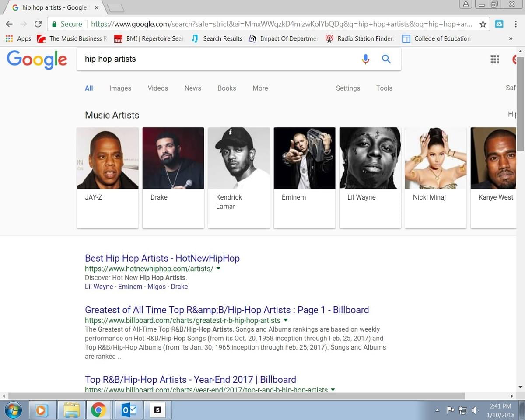The width and height of the screenshot is (525, 420).
Task: Open Radio Station Finder bookmark
Action: click(360, 38)
